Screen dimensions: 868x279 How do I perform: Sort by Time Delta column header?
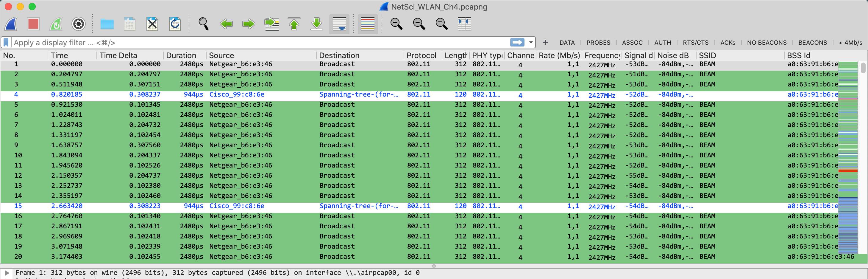click(118, 55)
